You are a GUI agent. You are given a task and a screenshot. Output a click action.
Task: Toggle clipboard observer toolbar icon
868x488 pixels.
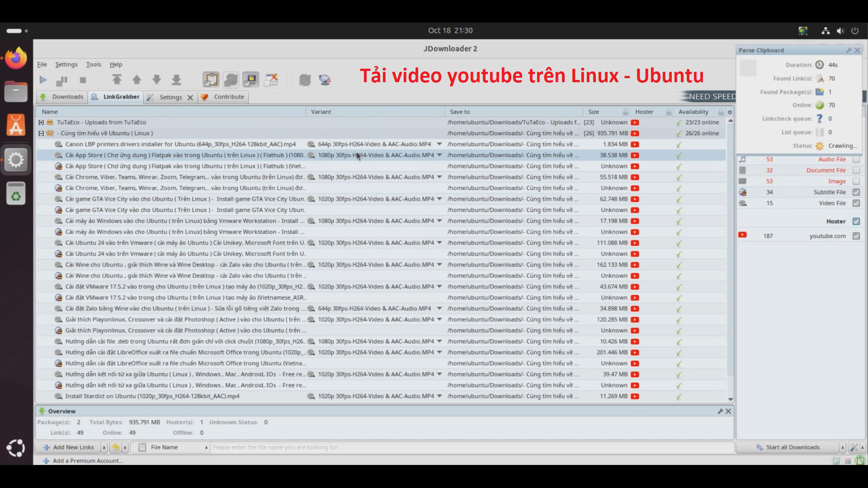click(x=211, y=80)
